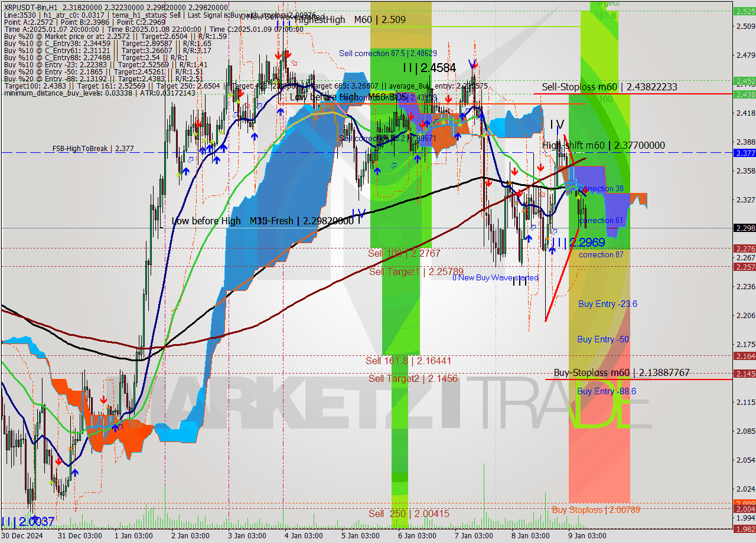Viewport: 756px width, 543px height.
Task: Click the 'Buy-Stoploss m60 | 2.13887767' label
Action: pyautogui.click(x=621, y=373)
